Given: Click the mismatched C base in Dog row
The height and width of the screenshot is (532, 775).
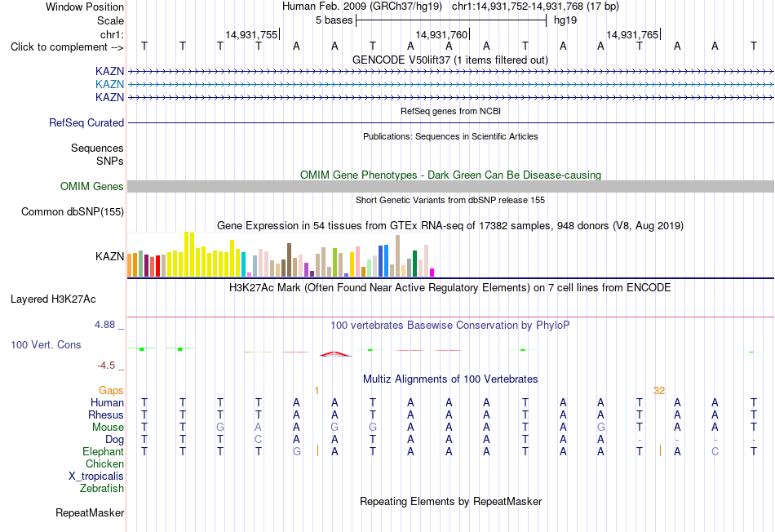Looking at the screenshot, I should (258, 440).
